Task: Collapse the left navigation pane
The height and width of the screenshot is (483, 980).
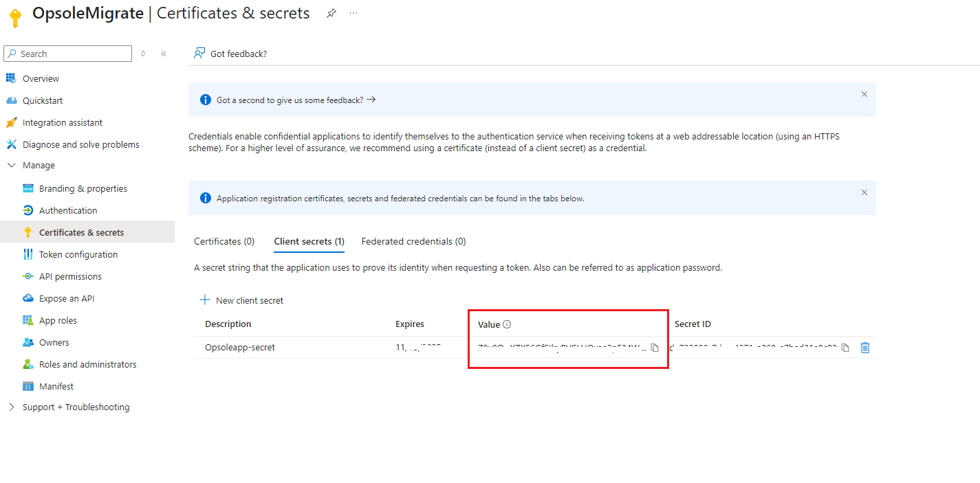Action: (x=164, y=54)
